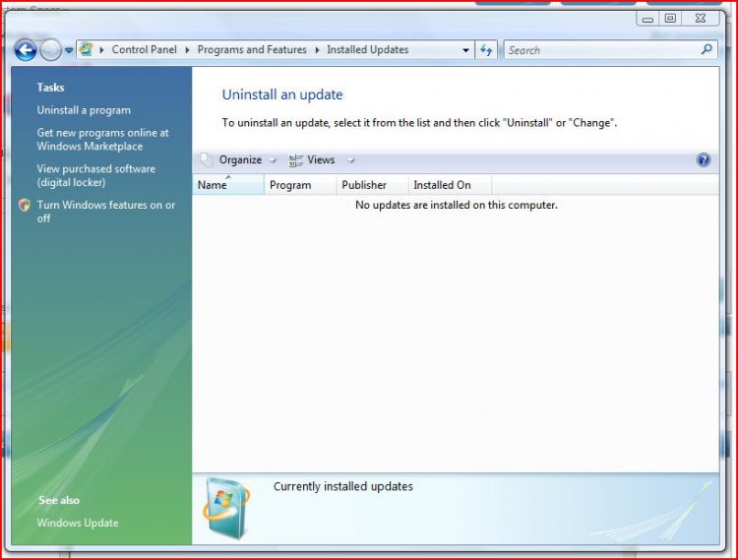Click the 'Uninstall an update' heading

282,94
